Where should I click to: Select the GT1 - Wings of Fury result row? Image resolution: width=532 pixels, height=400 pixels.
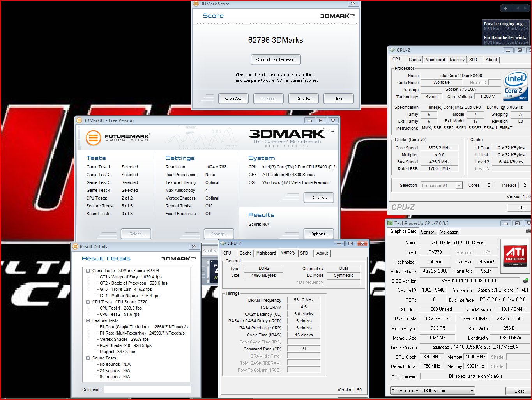click(131, 277)
